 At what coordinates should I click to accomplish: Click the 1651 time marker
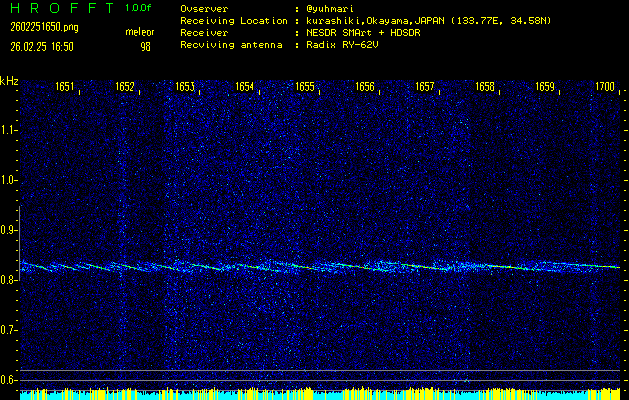64,87
